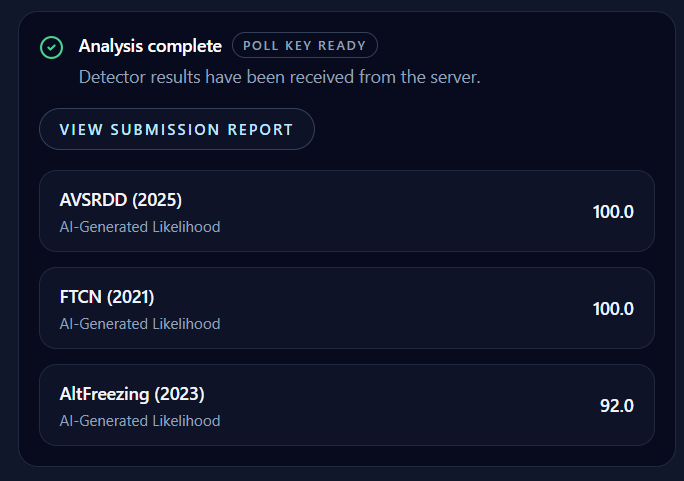This screenshot has width=684, height=481.
Task: Click the middle of the AltFreezing result card
Action: point(346,405)
